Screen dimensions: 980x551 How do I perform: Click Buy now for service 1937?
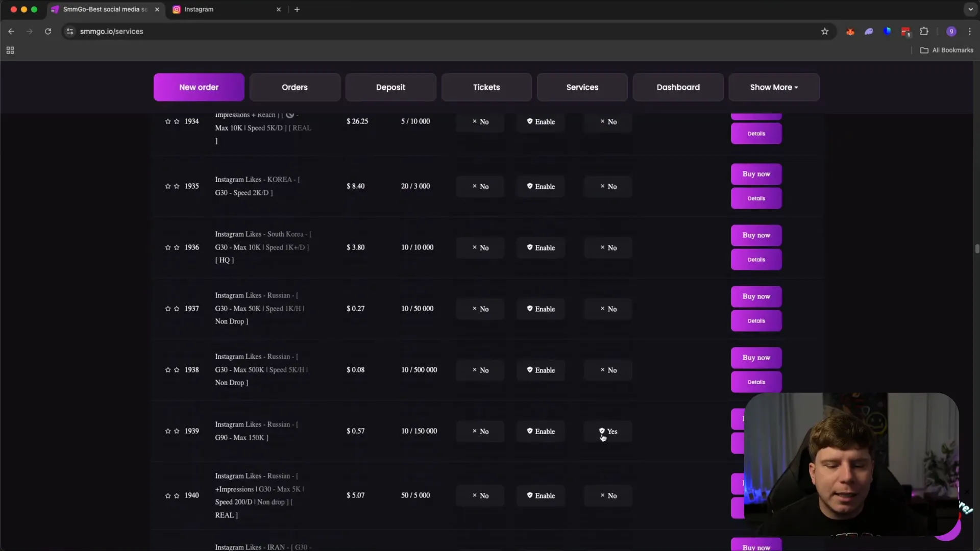coord(756,296)
